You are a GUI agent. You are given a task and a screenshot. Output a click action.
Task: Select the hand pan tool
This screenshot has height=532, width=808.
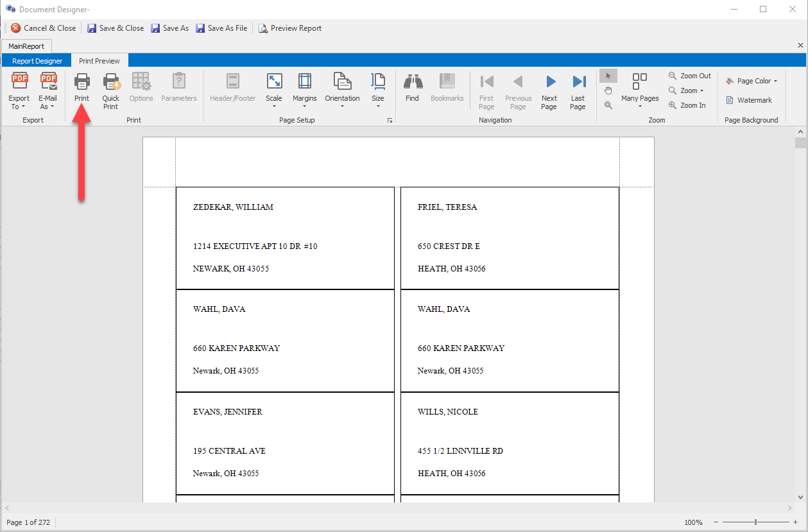point(608,90)
